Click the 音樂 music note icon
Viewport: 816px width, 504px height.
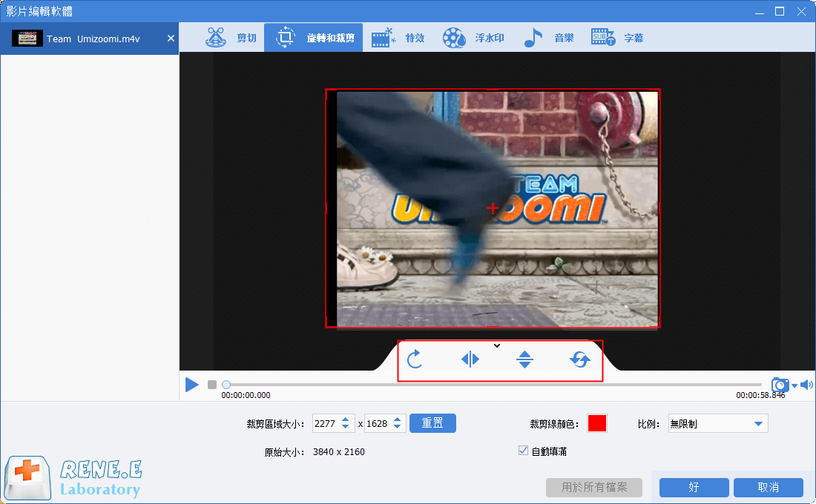pos(533,38)
